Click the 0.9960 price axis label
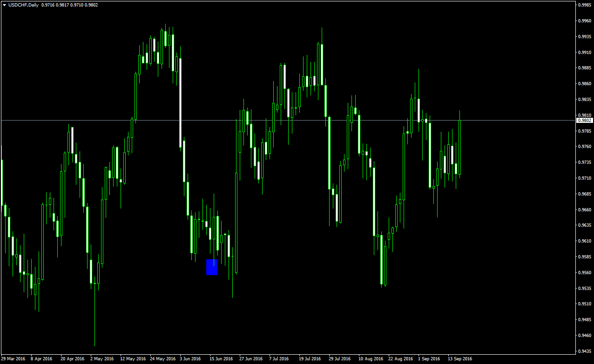The height and width of the screenshot is (364, 594). coord(585,21)
